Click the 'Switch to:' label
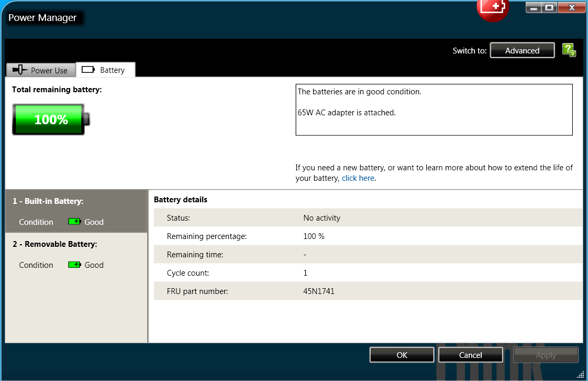Screen dimensions: 588x381 click(x=469, y=51)
